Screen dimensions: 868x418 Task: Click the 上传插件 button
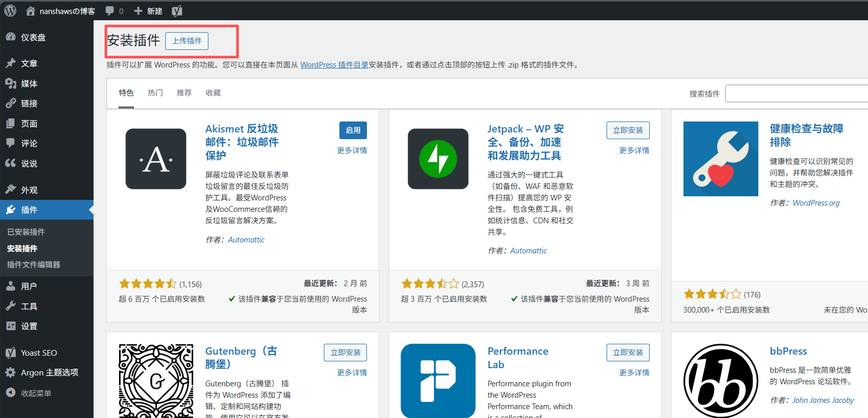click(187, 41)
